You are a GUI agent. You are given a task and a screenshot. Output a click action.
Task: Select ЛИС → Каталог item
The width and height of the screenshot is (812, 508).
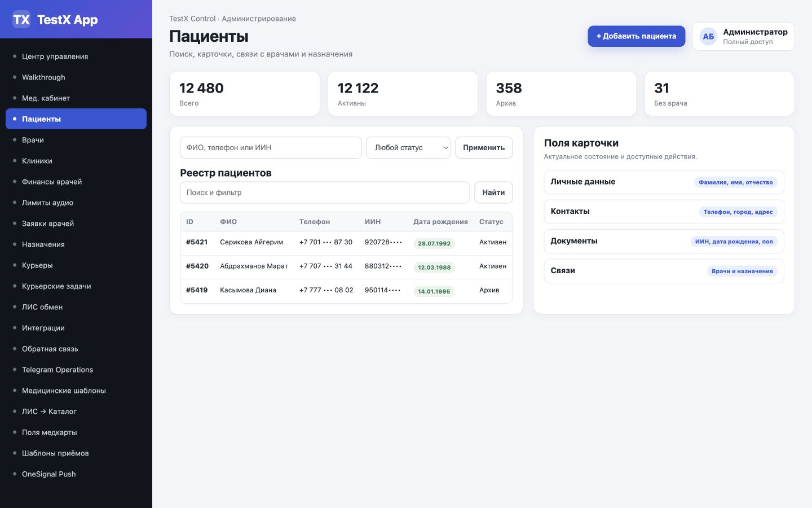[x=76, y=411]
